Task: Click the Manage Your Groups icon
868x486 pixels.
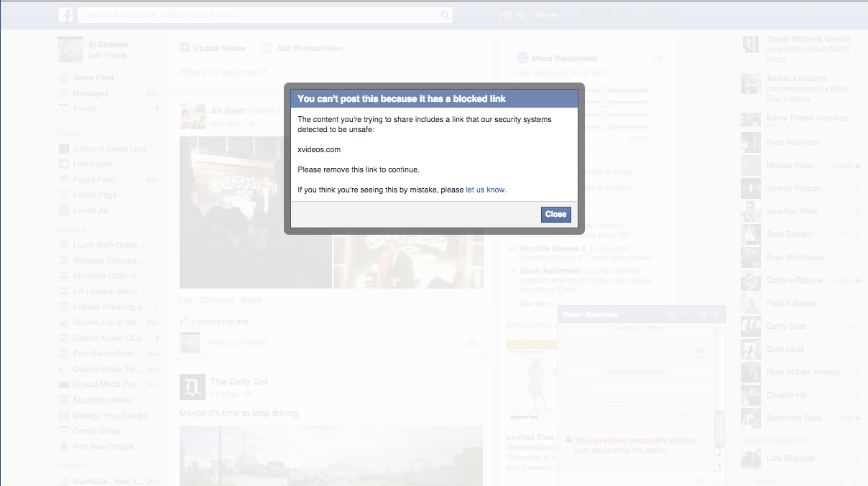Action: pyautogui.click(x=64, y=416)
